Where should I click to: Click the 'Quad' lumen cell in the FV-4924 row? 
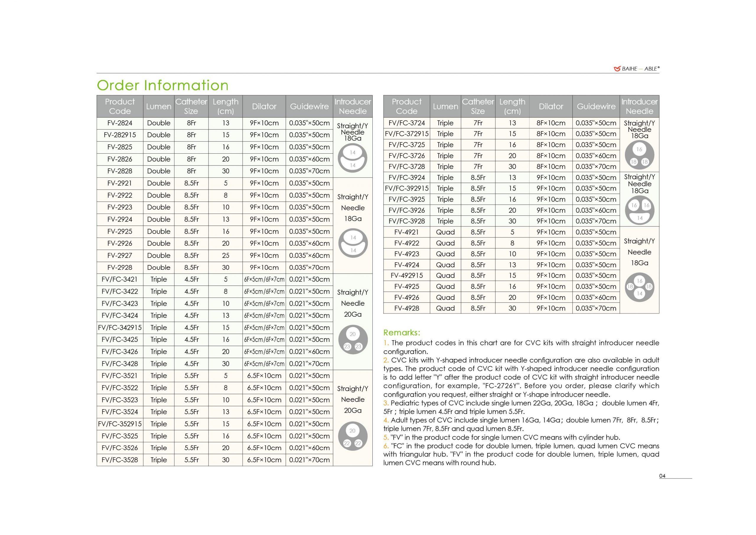point(446,265)
